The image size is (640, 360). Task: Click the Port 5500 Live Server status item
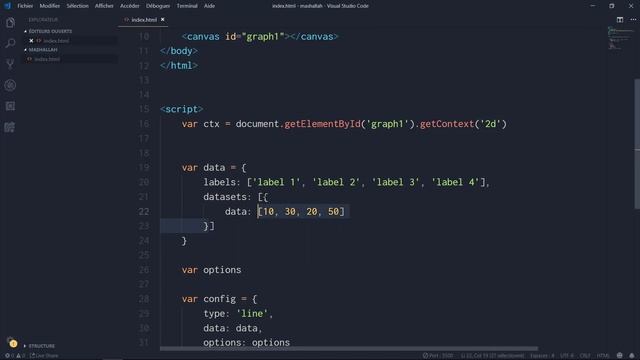438,356
